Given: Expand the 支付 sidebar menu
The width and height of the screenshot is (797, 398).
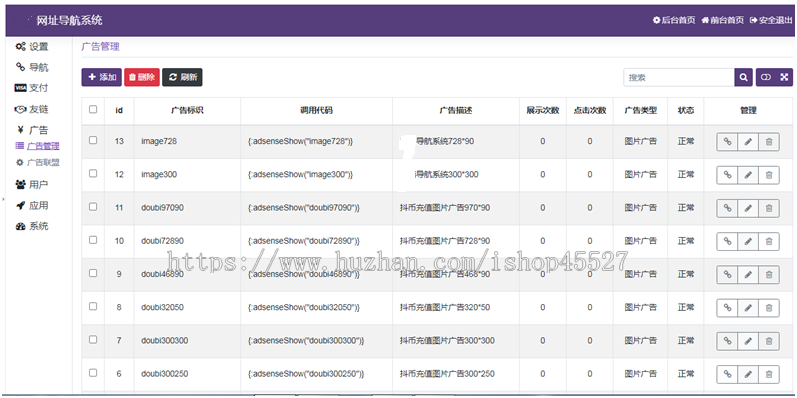Looking at the screenshot, I should [32, 88].
